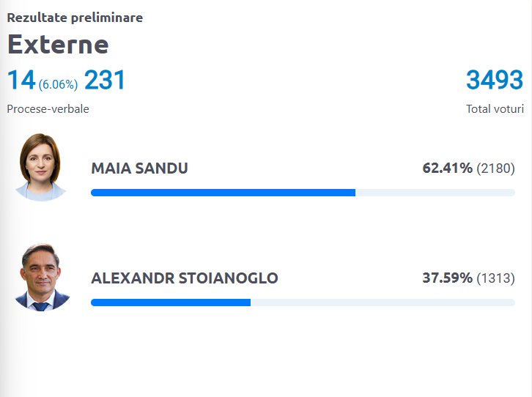The width and height of the screenshot is (532, 397).
Task: Click Maia Sandu's blue progress bar
Action: pos(223,193)
